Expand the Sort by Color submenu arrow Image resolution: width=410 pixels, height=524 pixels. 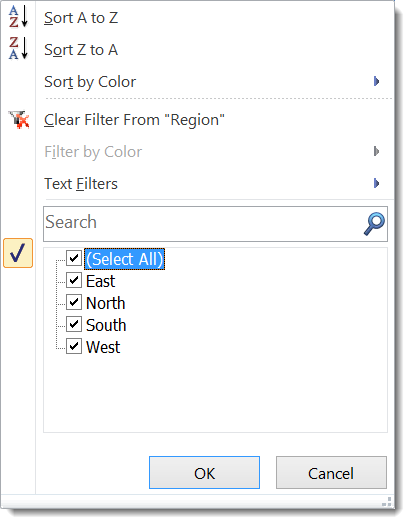pyautogui.click(x=377, y=81)
